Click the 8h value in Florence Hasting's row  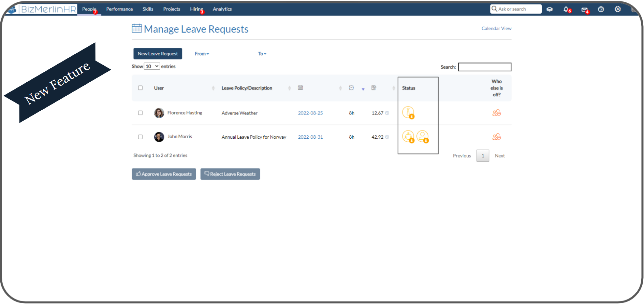click(352, 113)
